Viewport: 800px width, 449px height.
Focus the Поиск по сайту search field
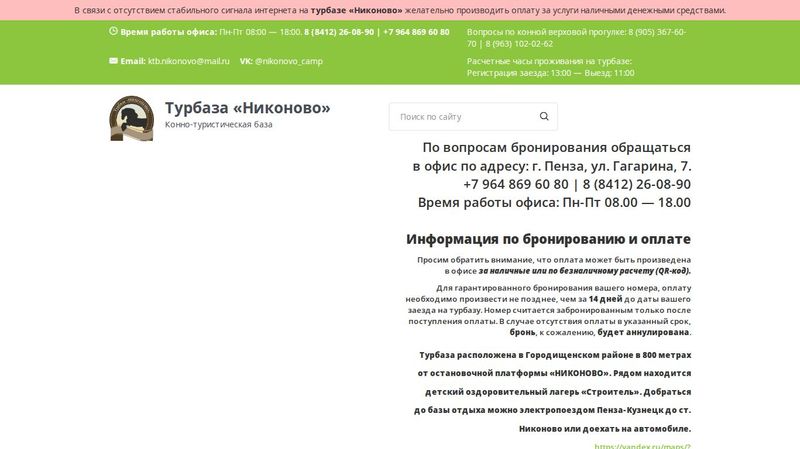(x=473, y=117)
